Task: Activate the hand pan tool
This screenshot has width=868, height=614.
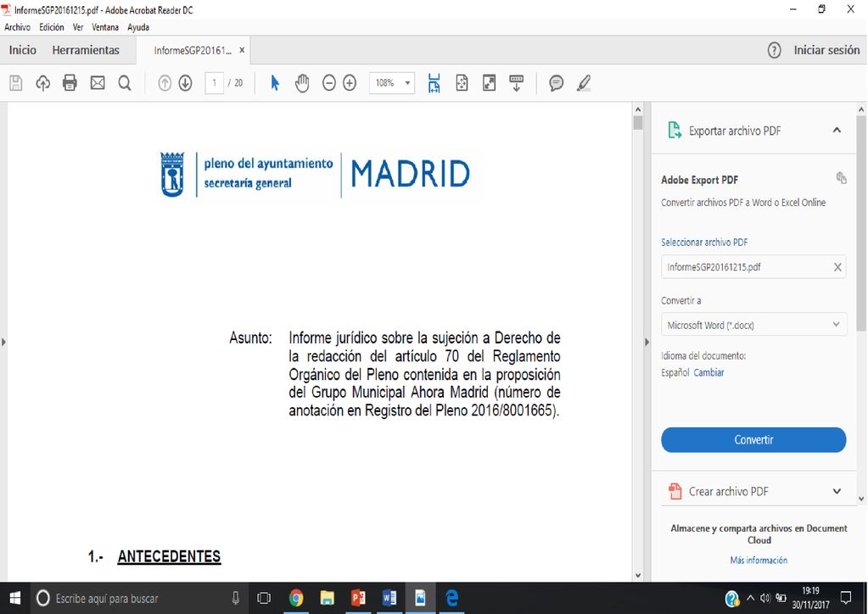Action: (302, 83)
